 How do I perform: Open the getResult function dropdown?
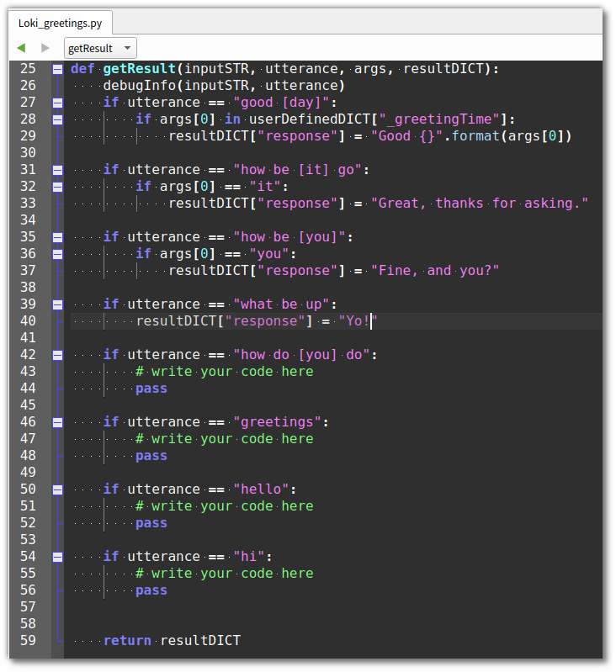(100, 49)
